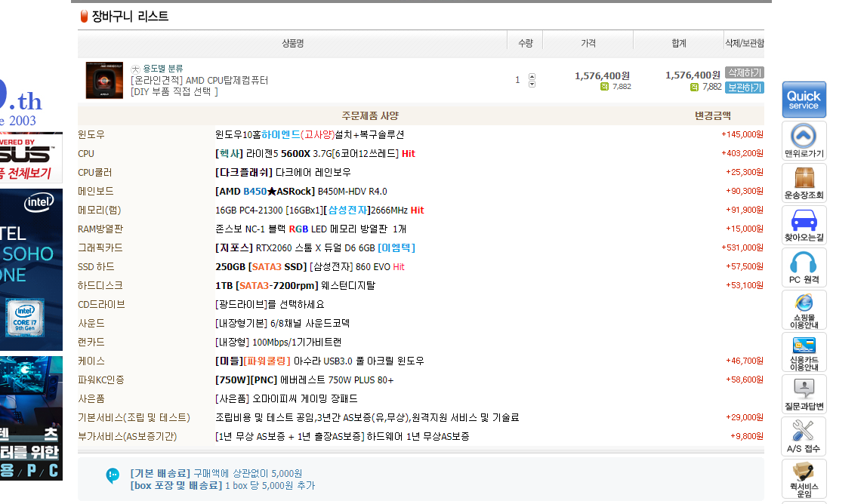Viewport: 867px width, 504px height.
Task: Click the 250GB SATA3 SSD 860 EVO entry
Action: click(x=310, y=267)
